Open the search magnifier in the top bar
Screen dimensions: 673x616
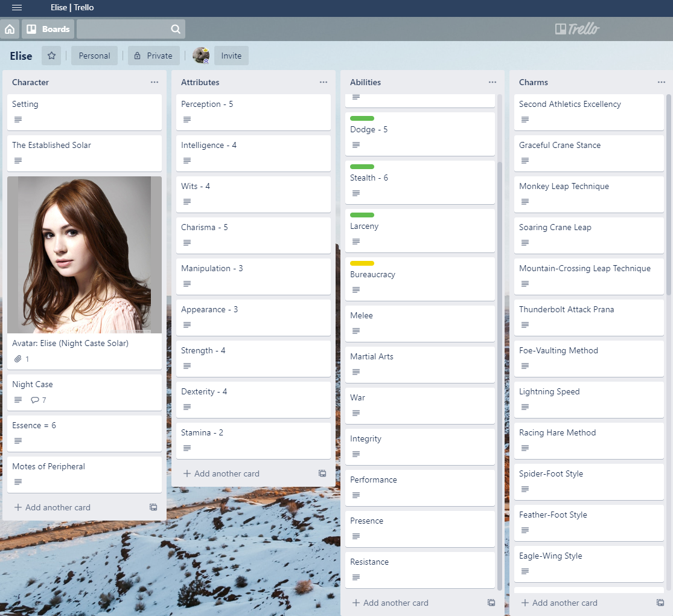coord(174,28)
